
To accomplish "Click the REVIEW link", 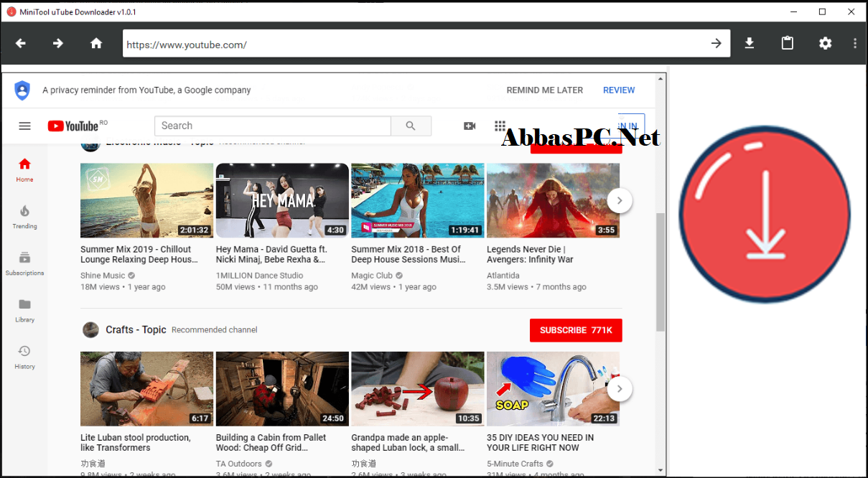I will tap(619, 90).
